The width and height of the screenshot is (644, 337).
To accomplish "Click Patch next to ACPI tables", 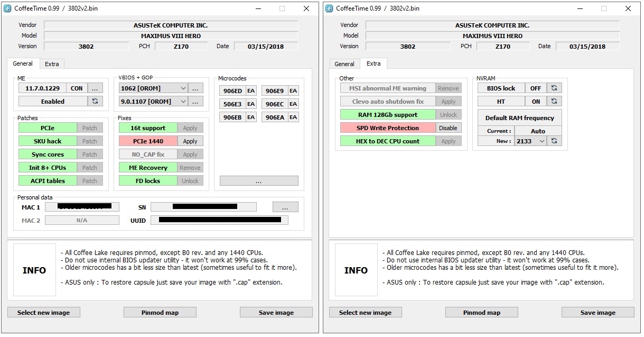I will click(x=90, y=180).
